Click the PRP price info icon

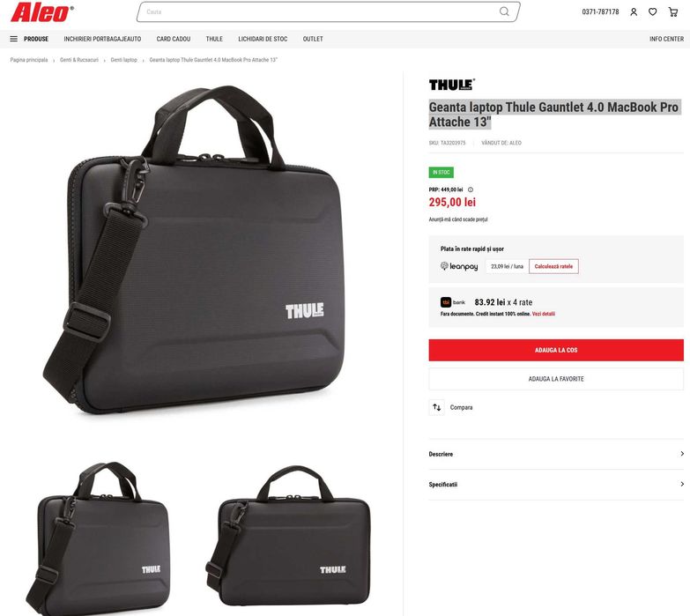471,189
